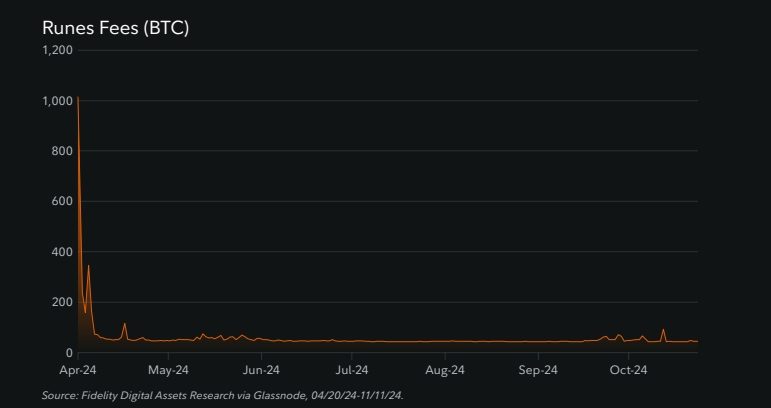Select the second April spike near 350
The image size is (771, 408).
pyautogui.click(x=89, y=266)
